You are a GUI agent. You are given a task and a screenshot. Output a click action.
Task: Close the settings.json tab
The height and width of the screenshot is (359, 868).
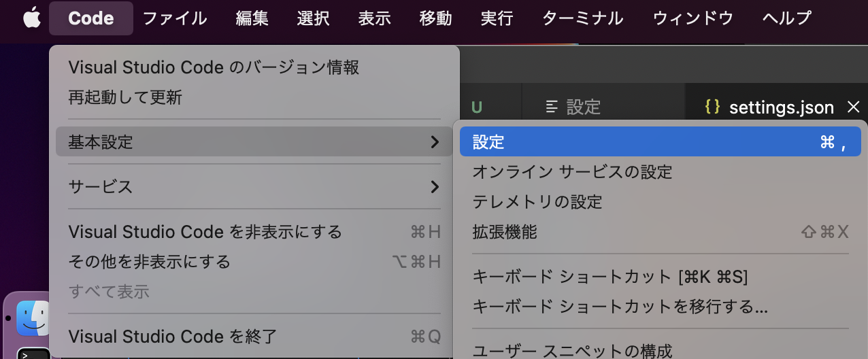coord(854,107)
